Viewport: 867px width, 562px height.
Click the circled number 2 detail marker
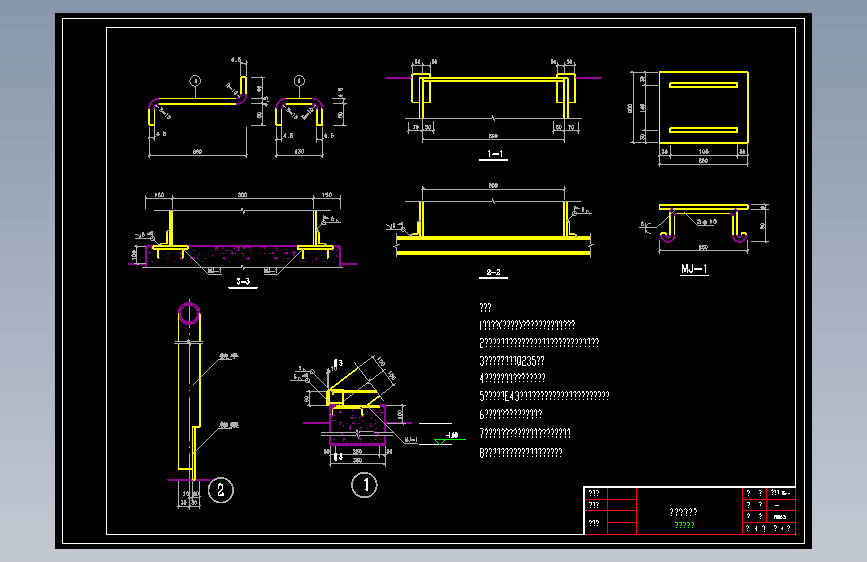click(221, 490)
